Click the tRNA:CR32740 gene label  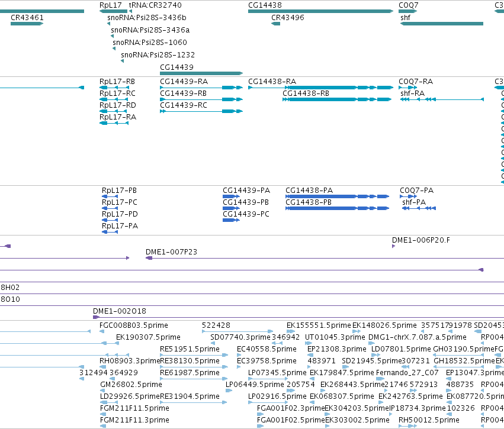[155, 5]
